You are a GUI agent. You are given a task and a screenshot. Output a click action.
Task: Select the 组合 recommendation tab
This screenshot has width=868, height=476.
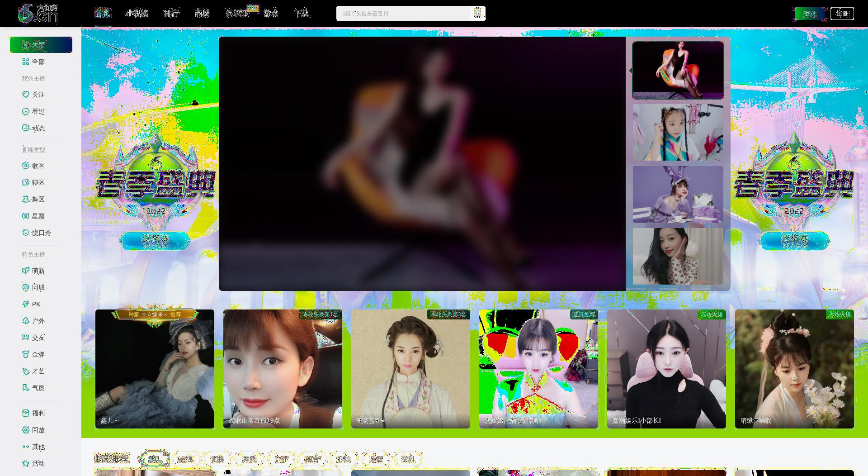tap(312, 459)
